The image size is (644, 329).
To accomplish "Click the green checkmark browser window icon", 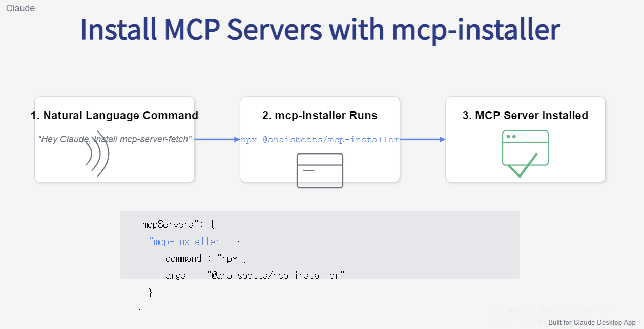I will (525, 154).
